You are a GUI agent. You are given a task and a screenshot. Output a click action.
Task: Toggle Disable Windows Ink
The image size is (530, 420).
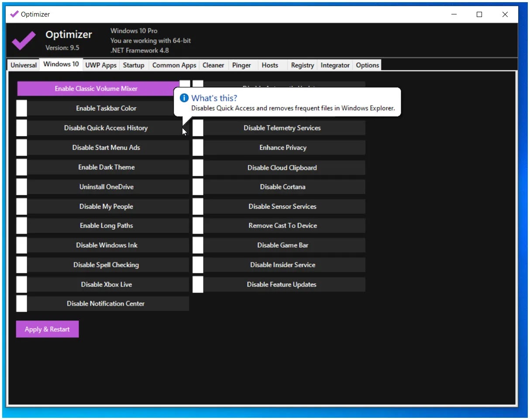pos(103,245)
